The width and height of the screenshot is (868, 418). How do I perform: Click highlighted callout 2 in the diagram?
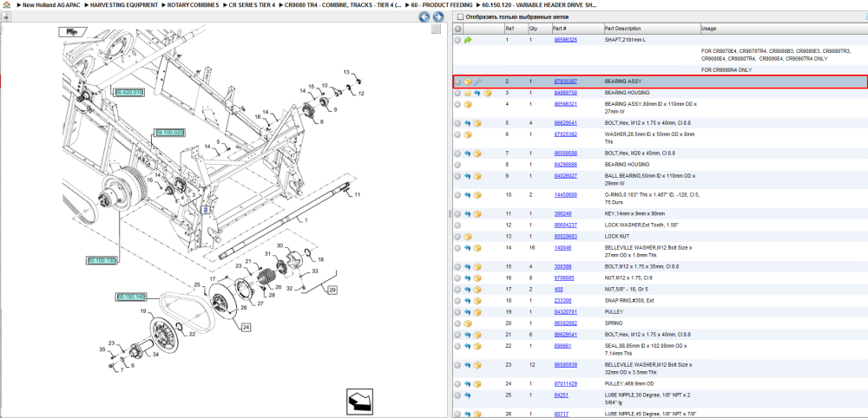coord(204,210)
